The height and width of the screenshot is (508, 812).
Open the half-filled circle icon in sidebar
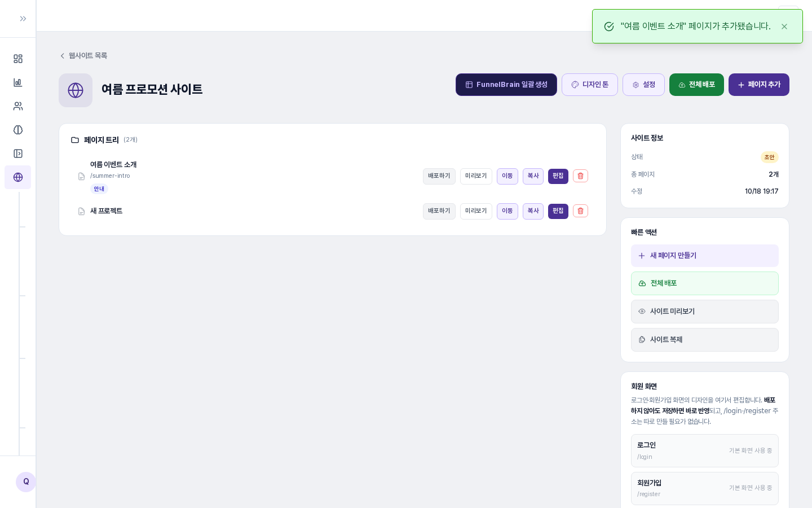point(18,130)
